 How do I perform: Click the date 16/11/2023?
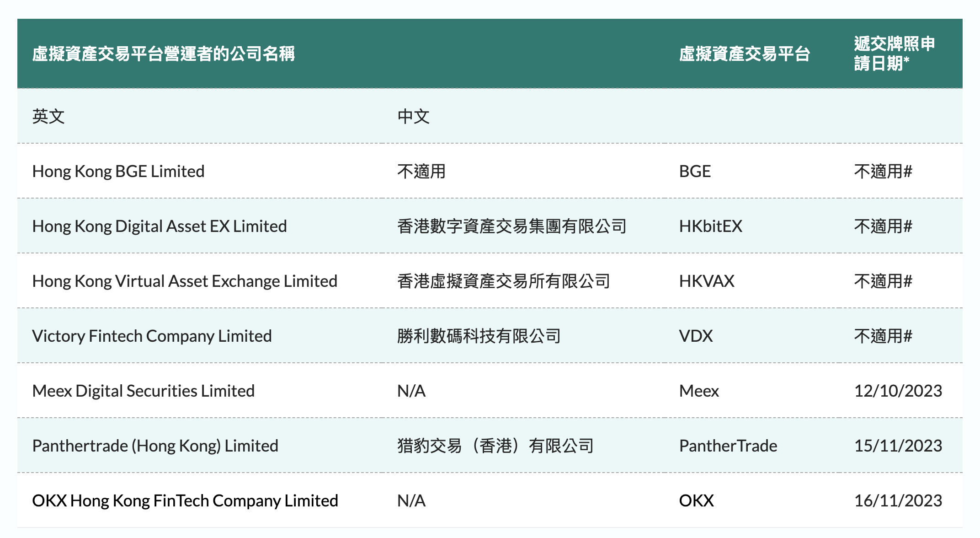click(898, 501)
